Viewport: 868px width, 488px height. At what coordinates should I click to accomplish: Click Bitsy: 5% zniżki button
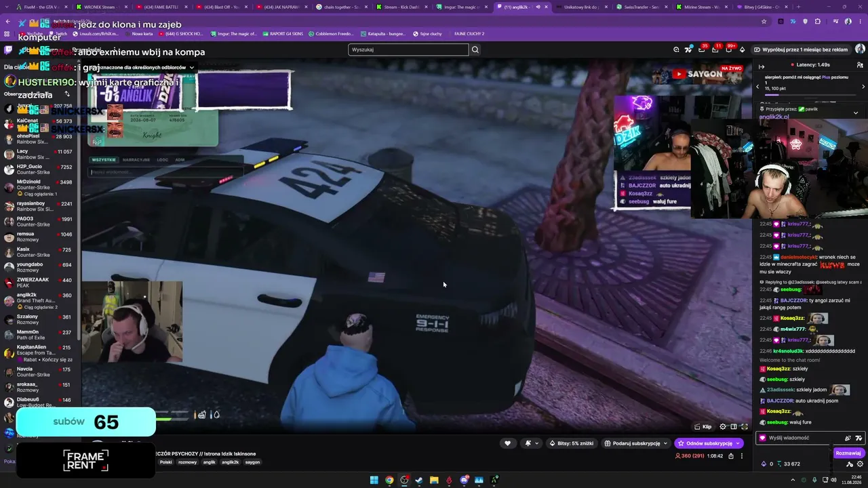point(572,443)
